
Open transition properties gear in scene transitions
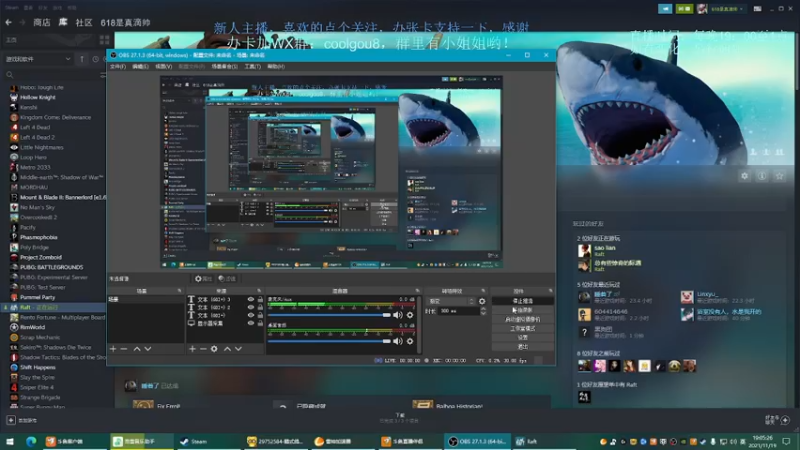click(482, 302)
